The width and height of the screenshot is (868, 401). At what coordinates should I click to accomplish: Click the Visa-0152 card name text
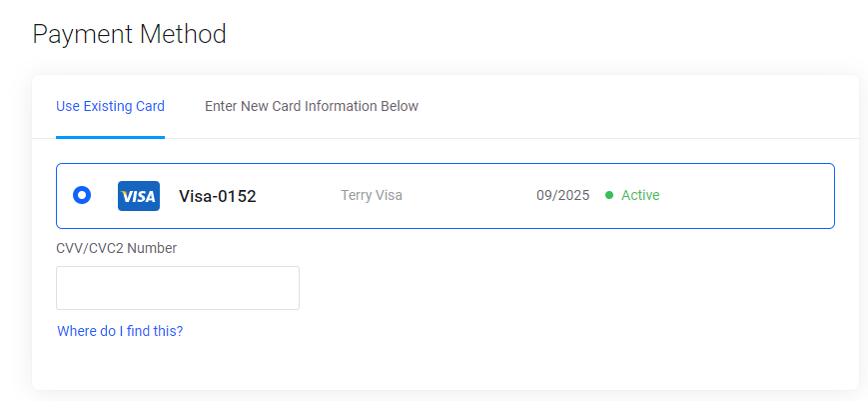coord(218,196)
